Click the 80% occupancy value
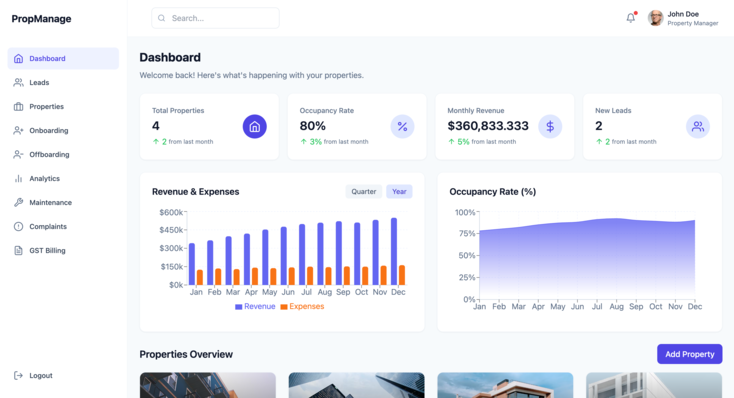The width and height of the screenshot is (734, 398). coord(313,126)
